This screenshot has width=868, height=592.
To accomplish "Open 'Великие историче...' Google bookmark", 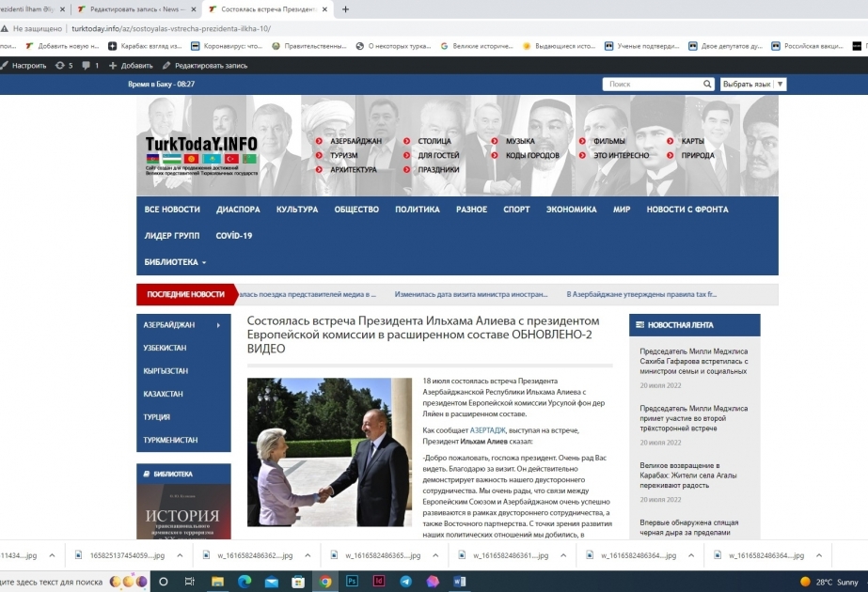I will (477, 46).
